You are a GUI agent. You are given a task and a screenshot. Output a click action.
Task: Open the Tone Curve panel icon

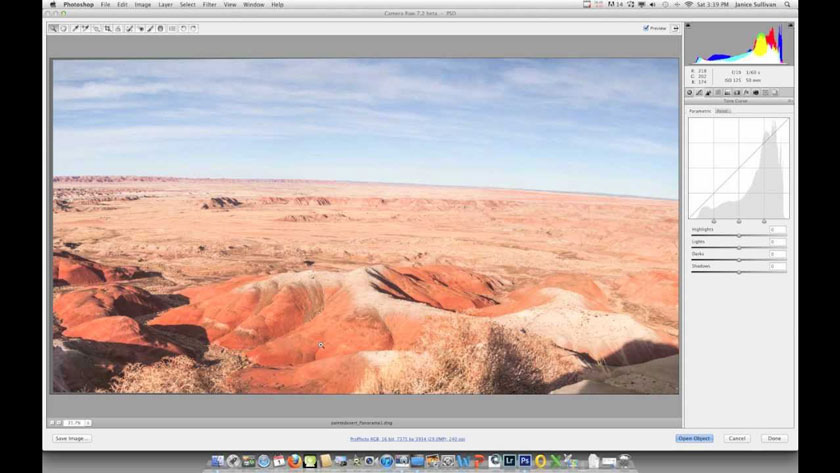click(699, 93)
